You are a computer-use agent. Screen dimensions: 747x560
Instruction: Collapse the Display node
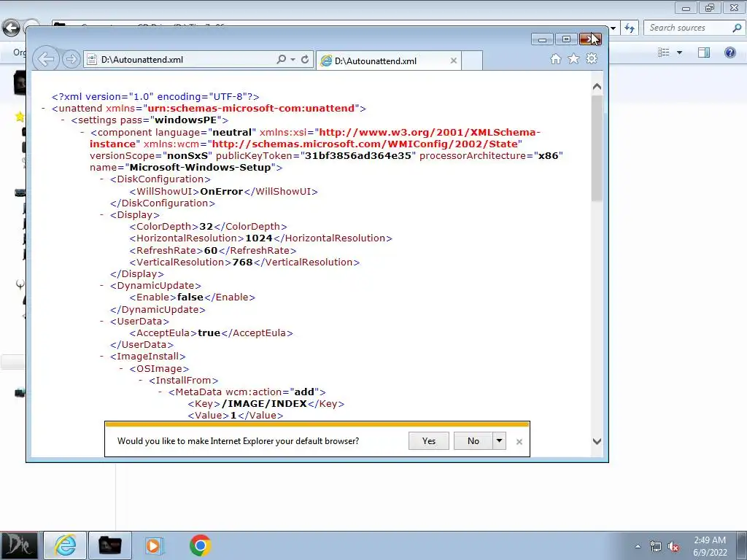point(102,215)
